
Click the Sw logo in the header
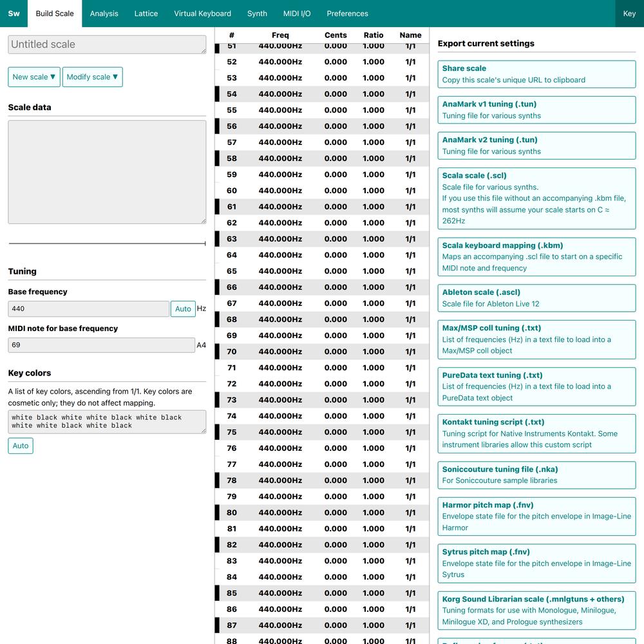[x=14, y=14]
